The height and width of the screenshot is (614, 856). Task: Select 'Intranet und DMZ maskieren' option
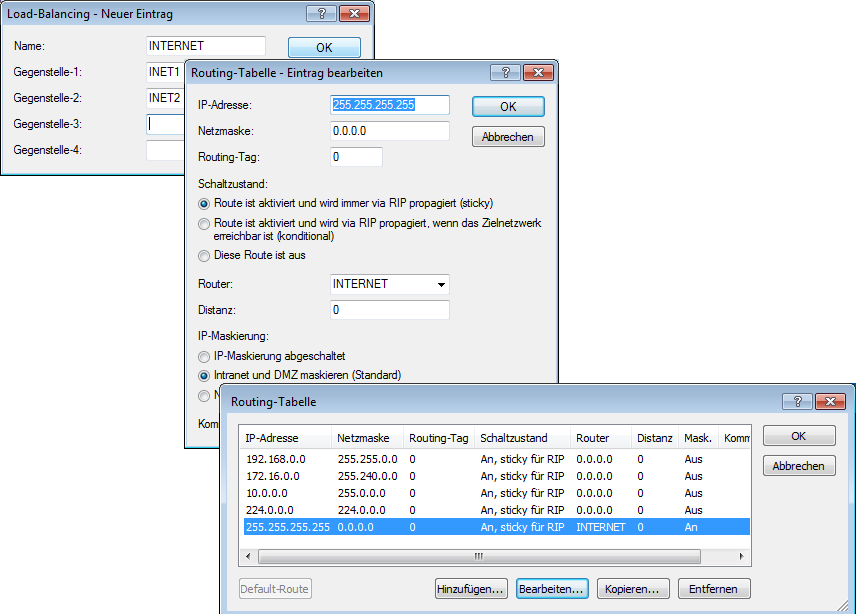pyautogui.click(x=205, y=376)
